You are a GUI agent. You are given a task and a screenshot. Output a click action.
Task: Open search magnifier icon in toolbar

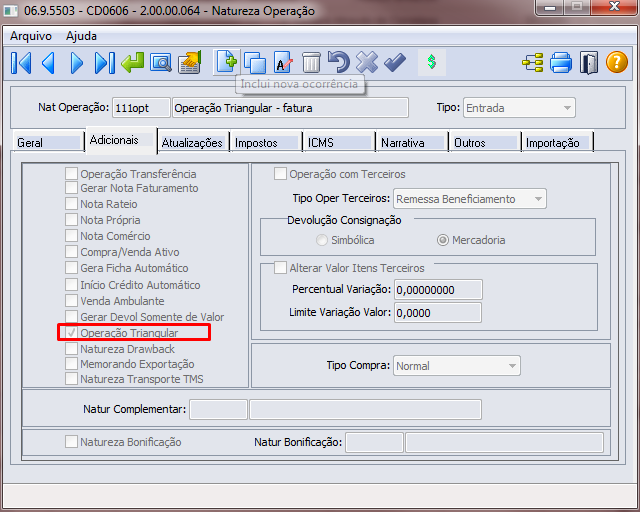click(x=161, y=63)
